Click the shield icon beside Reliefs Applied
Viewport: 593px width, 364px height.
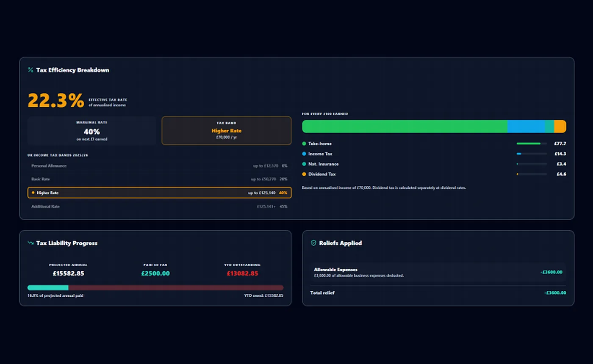pos(313,243)
